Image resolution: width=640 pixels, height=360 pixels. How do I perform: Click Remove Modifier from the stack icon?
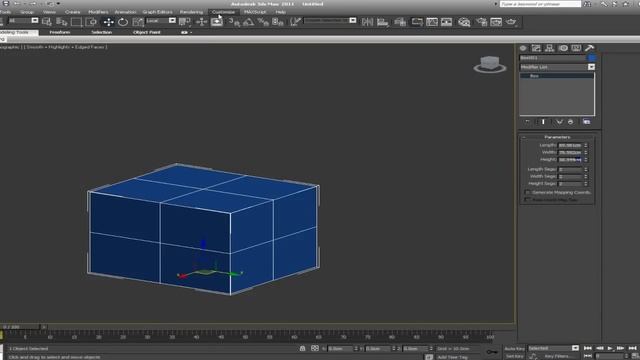(571, 122)
